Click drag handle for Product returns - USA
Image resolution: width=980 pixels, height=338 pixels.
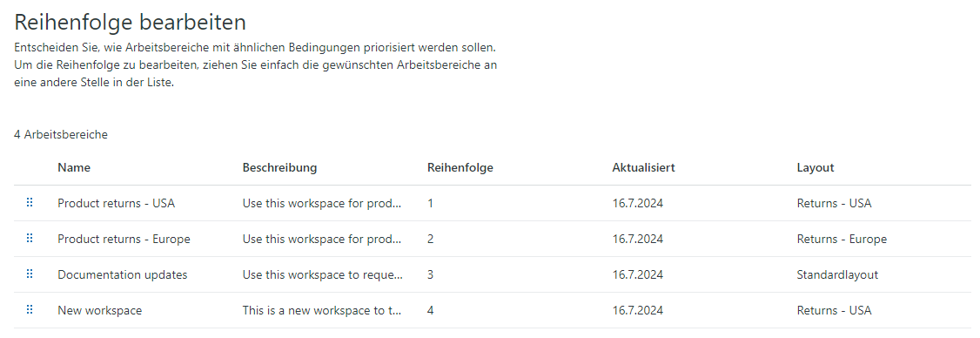pos(30,203)
